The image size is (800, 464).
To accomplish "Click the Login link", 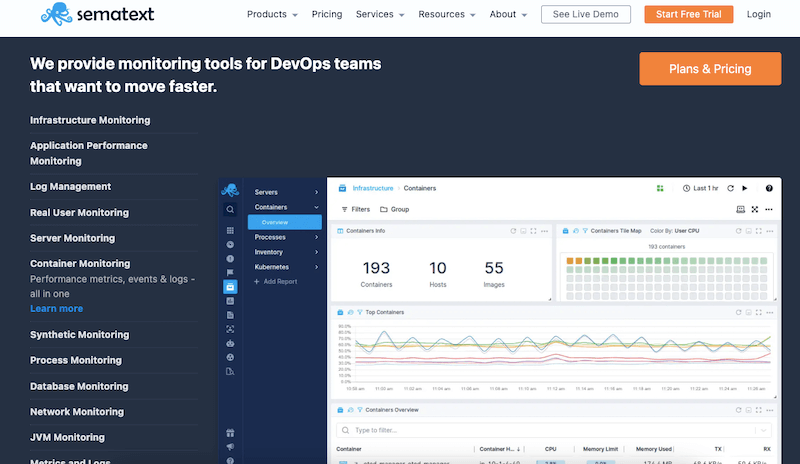I will click(759, 14).
